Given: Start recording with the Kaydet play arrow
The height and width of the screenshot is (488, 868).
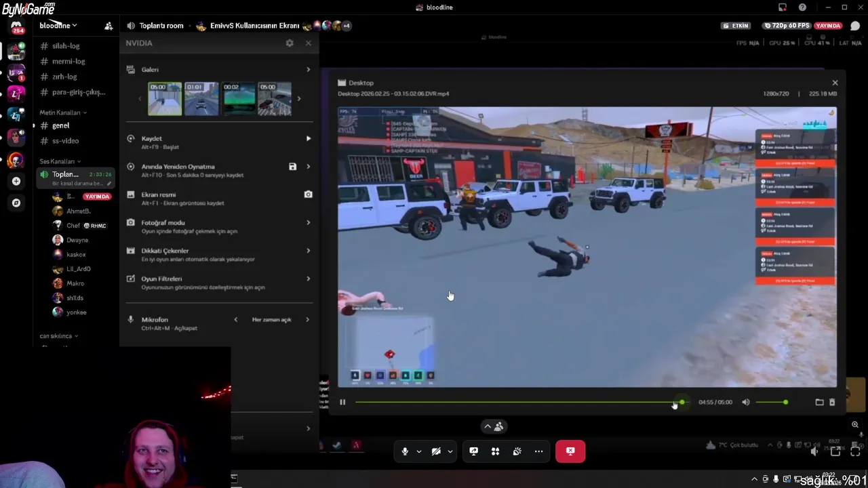Looking at the screenshot, I should click(308, 138).
